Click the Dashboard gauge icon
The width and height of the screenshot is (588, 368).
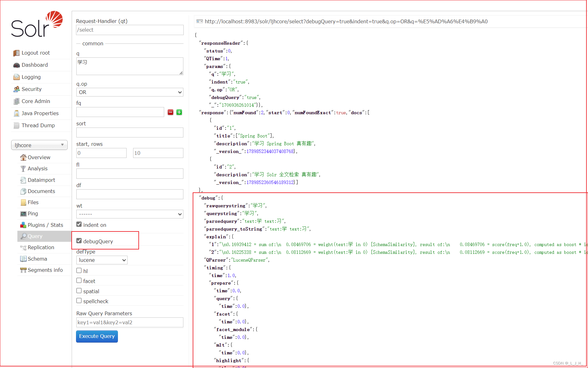pyautogui.click(x=16, y=65)
